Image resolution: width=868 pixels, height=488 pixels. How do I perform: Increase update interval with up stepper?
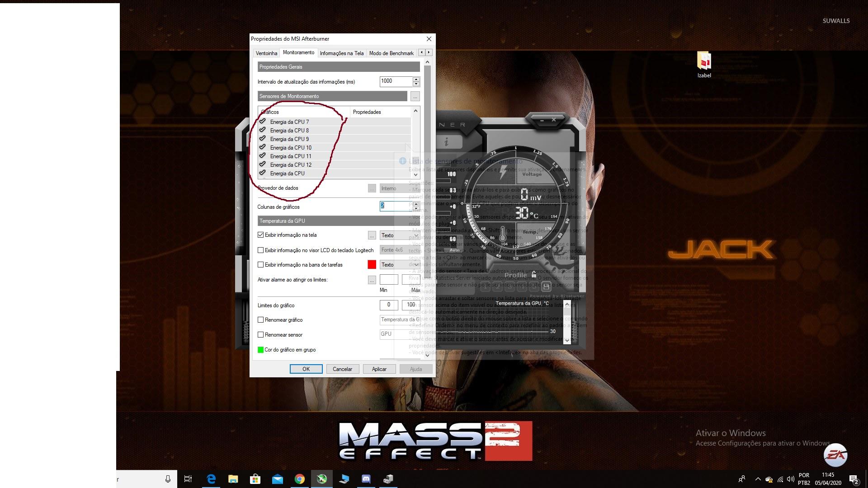click(416, 79)
